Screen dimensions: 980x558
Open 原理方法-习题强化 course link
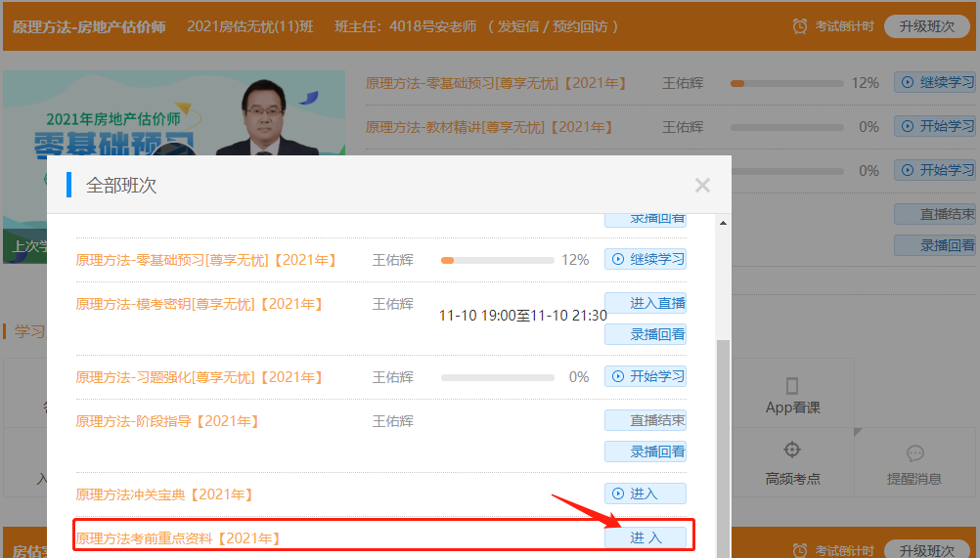[200, 377]
